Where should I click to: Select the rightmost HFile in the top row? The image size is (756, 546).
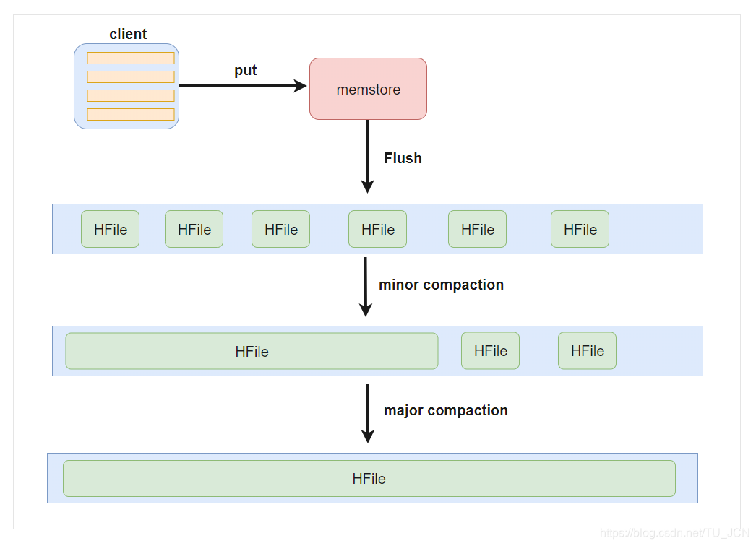pyautogui.click(x=580, y=229)
